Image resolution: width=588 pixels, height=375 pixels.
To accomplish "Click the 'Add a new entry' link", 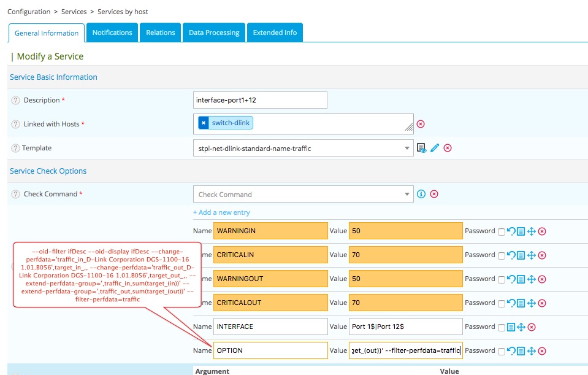I will [221, 212].
